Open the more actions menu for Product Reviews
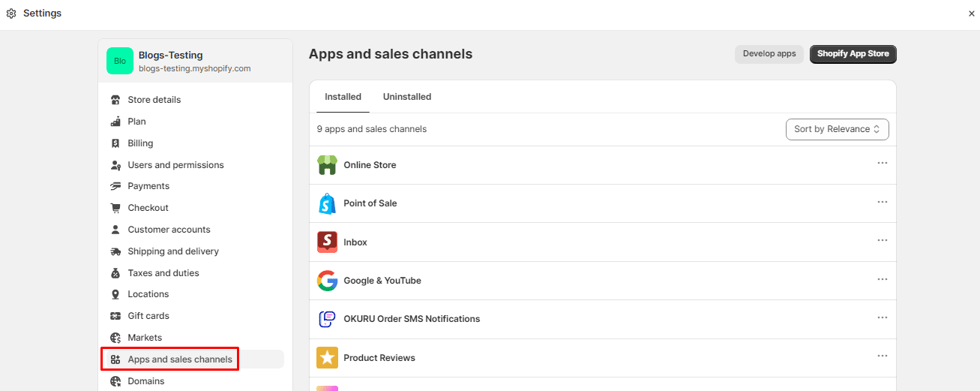980x391 pixels. (882, 356)
